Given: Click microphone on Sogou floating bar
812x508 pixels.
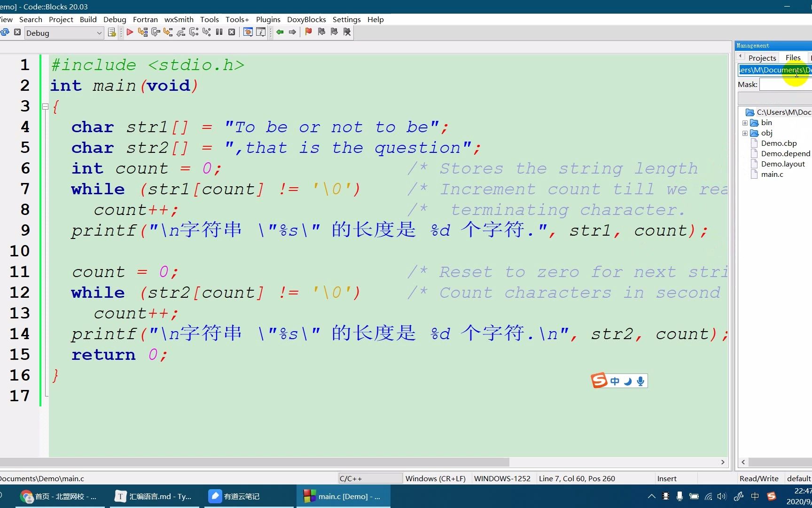Looking at the screenshot, I should 640,381.
